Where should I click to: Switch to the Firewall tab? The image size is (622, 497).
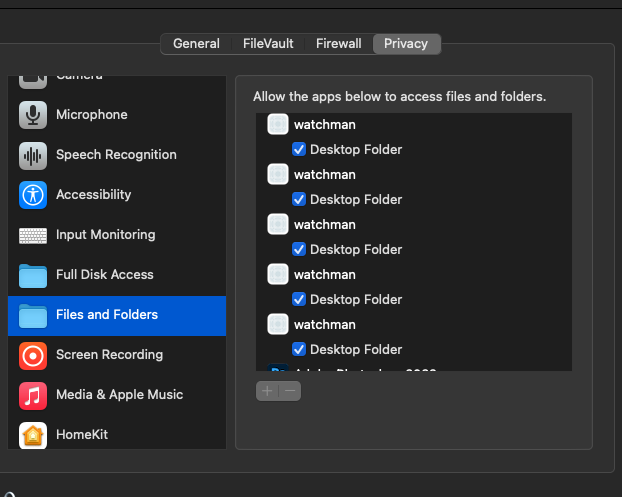pyautogui.click(x=339, y=44)
